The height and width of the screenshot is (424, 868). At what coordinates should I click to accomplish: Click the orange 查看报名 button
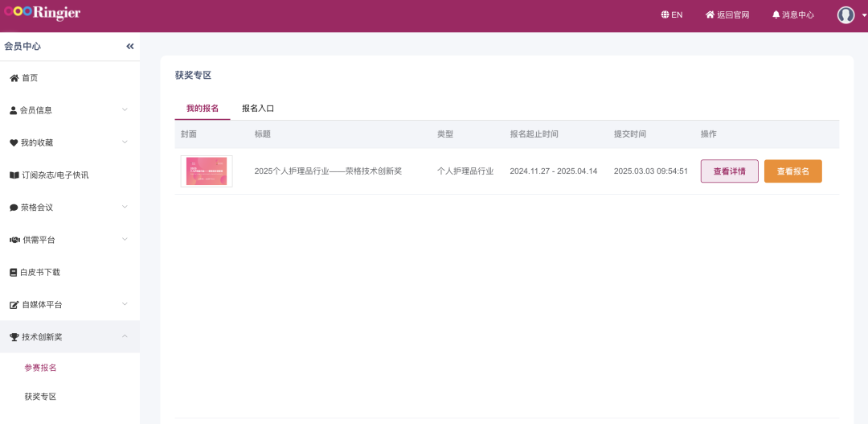[x=792, y=171]
